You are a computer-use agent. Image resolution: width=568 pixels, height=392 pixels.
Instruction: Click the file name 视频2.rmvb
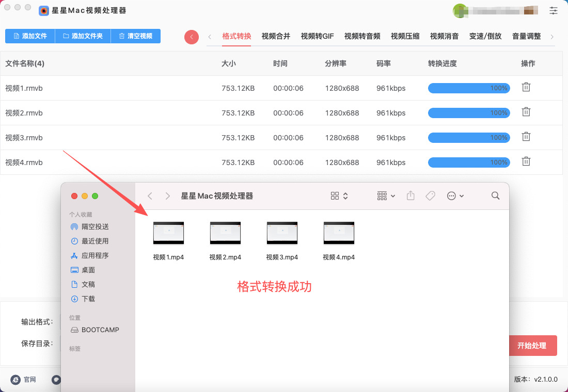pos(24,113)
